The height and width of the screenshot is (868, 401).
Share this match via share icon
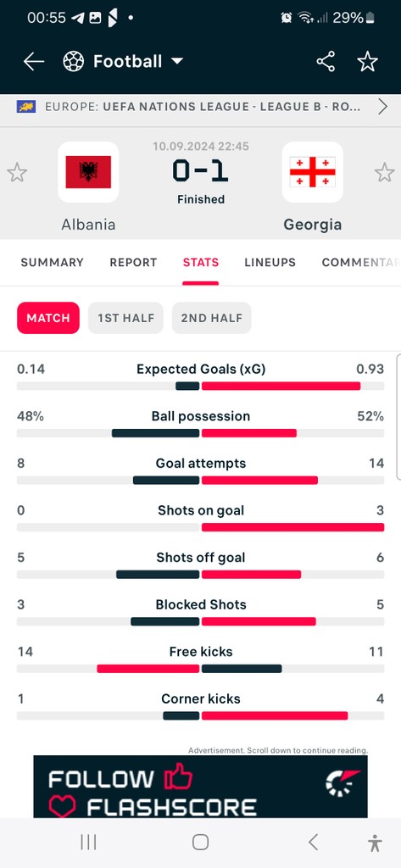pos(326,61)
